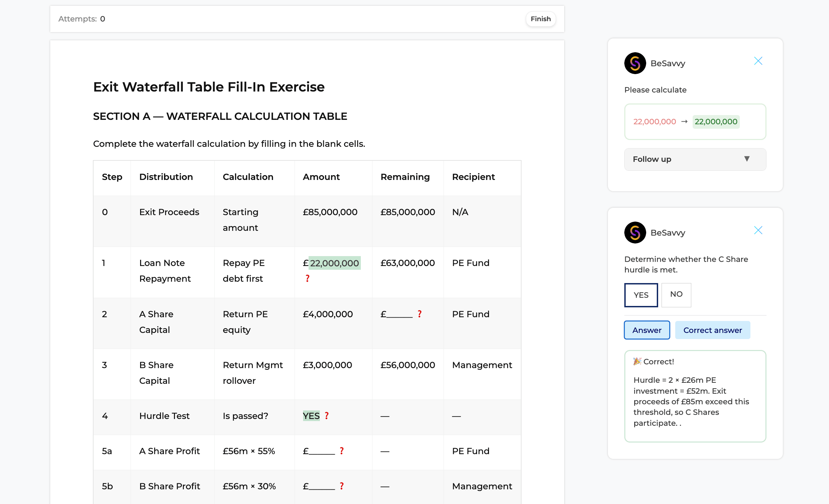
Task: Click the highlighted YES in Hurdle Test row
Action: pos(311,416)
